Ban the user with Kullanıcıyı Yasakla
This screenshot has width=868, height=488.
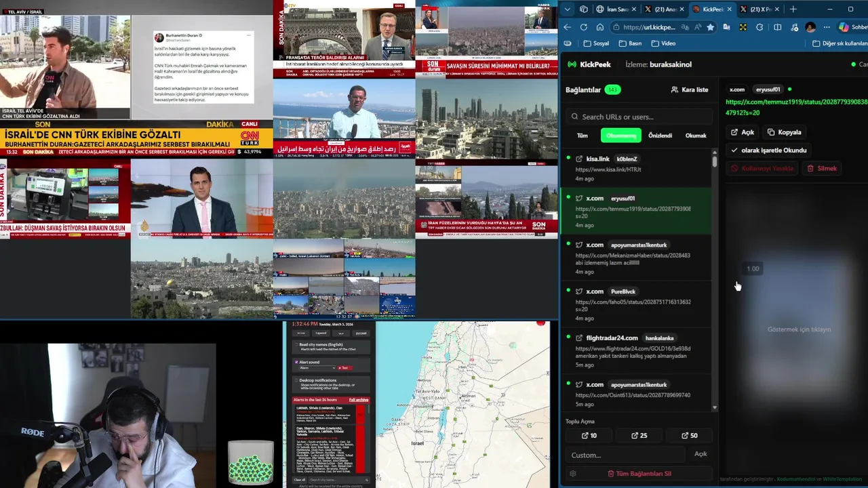(x=762, y=168)
